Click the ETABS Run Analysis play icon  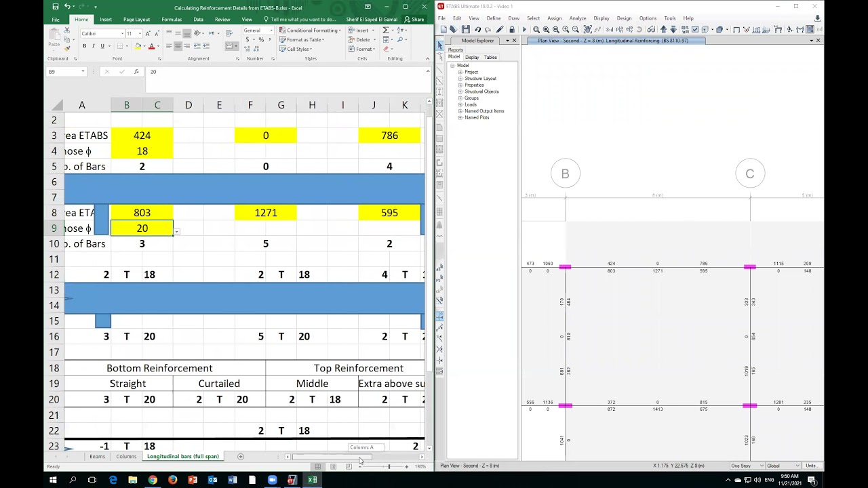point(524,29)
